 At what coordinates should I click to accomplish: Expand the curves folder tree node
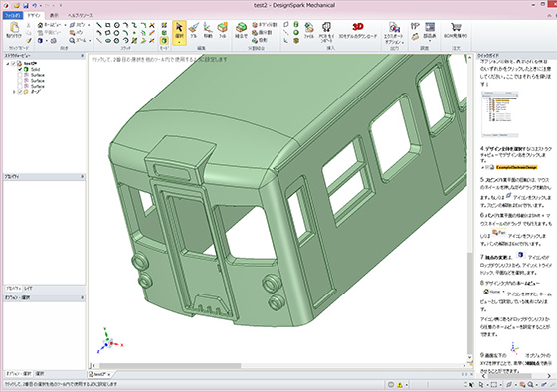pyautogui.click(x=14, y=92)
